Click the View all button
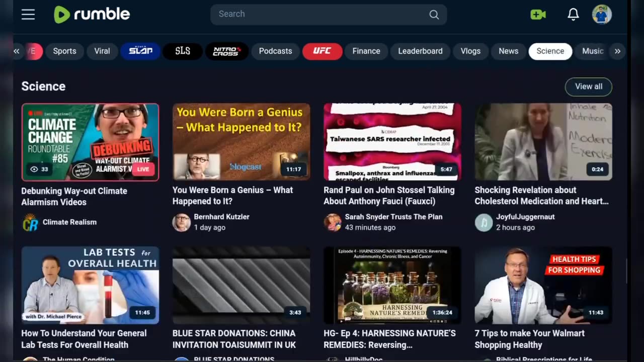644x362 pixels. point(588,86)
